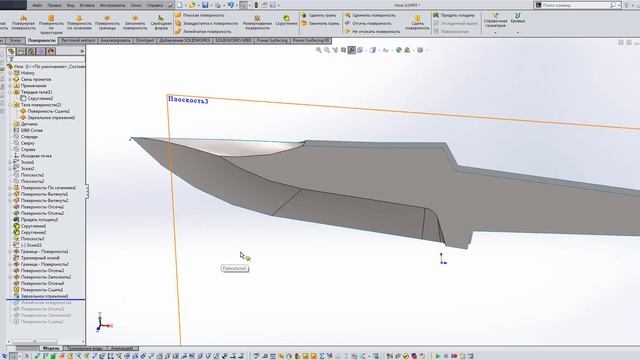Choose Thicken (Придать толщину) in ribbon

454,15
